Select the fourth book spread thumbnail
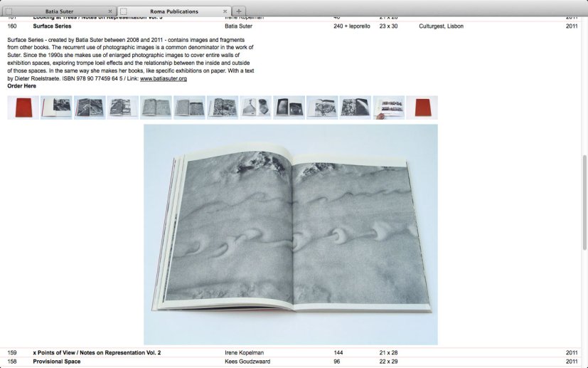This screenshot has width=588, height=368. (x=122, y=107)
